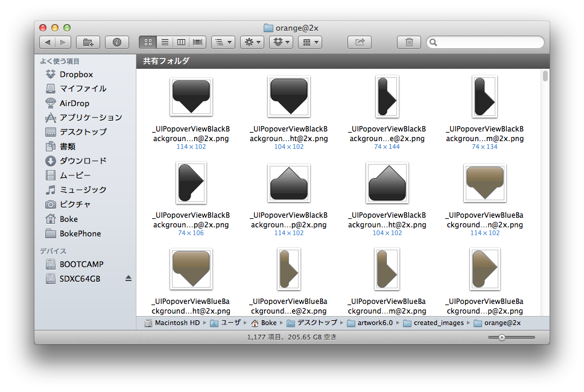Open 書類 in the sidebar
Screen dimensions: 584x392
tap(60, 147)
